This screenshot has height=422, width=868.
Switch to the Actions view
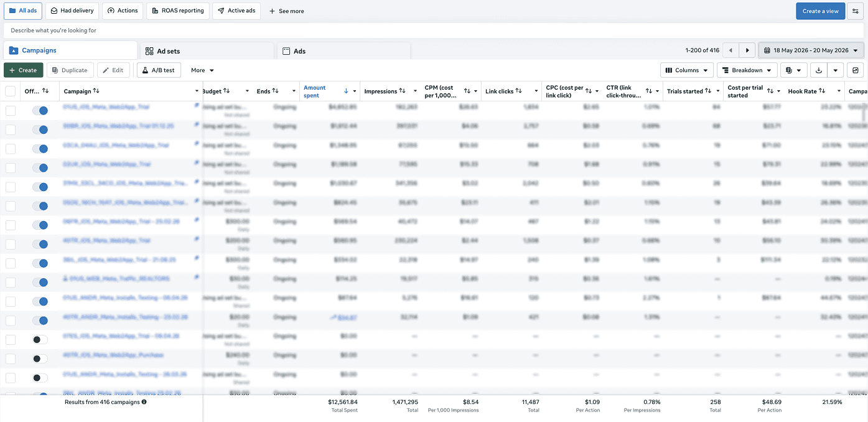pos(123,11)
